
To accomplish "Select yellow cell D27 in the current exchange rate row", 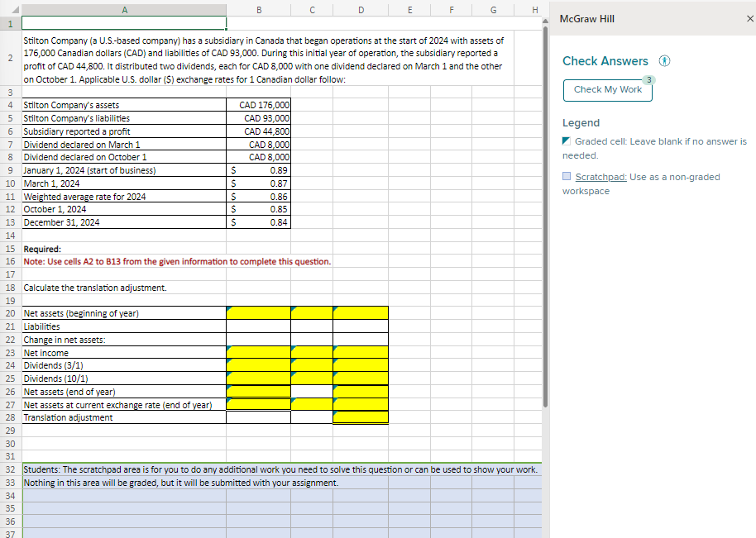I will (361, 405).
